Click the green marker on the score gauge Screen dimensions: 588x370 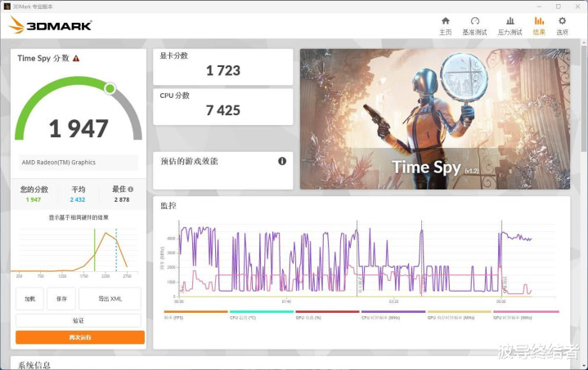110,88
